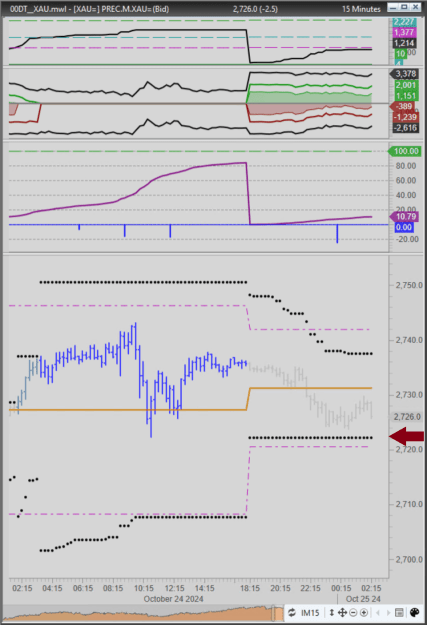Select the green 100.00 level tag

tap(404, 151)
